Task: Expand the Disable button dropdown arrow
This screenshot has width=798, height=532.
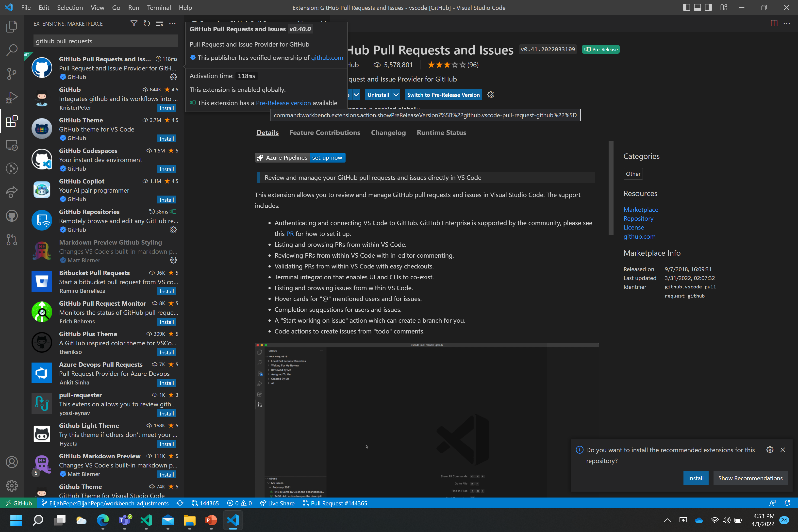Action: pos(356,95)
